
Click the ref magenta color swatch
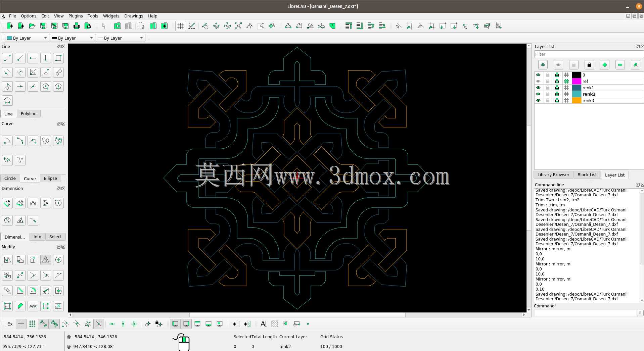[577, 82]
